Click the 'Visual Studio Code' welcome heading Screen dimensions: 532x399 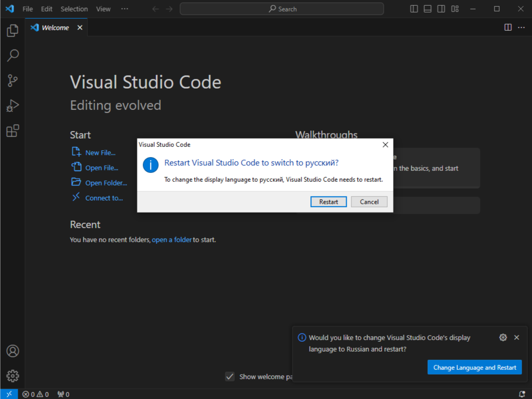point(146,82)
